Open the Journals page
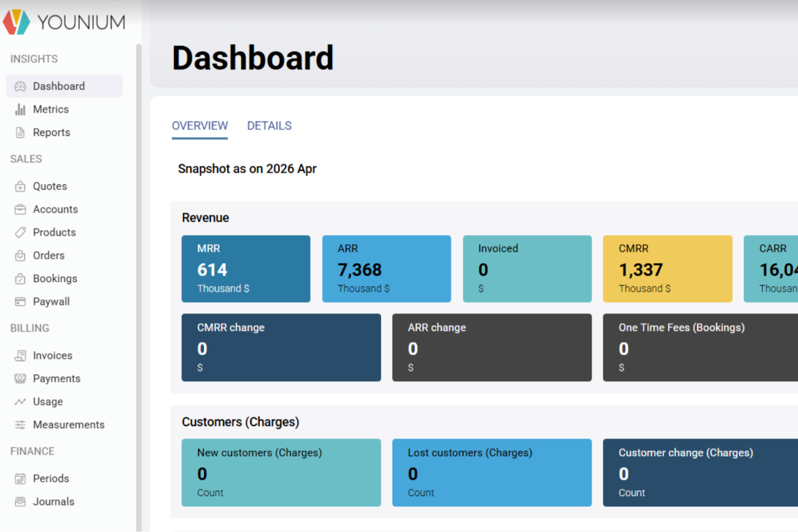Screen dimensions: 798x532 pos(54,501)
